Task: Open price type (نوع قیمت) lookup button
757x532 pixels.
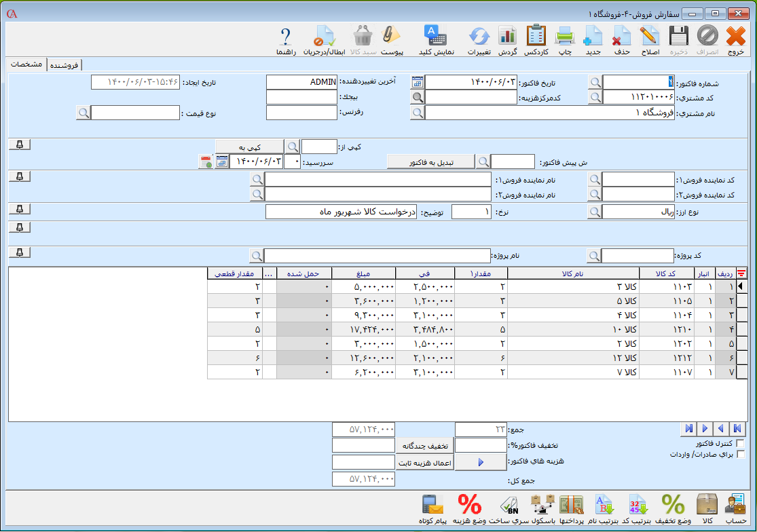Action: point(83,113)
